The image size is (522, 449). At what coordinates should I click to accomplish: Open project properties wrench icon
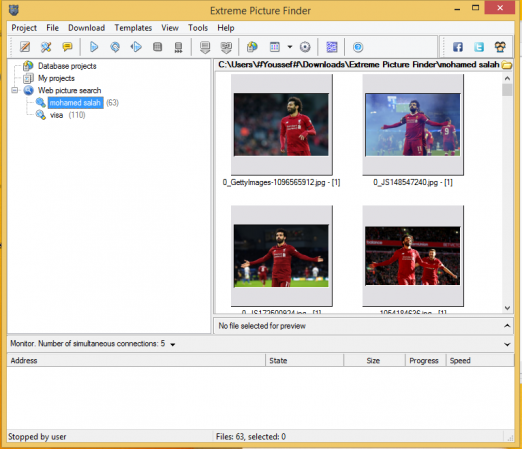(x=46, y=47)
